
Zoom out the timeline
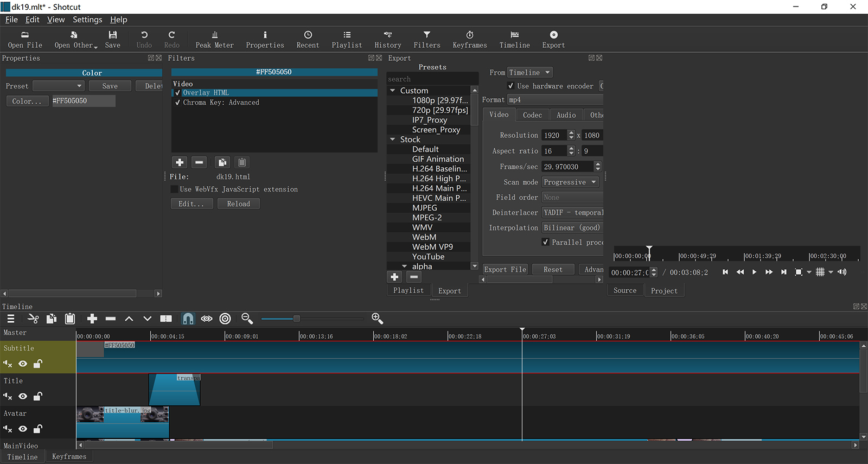click(x=247, y=319)
